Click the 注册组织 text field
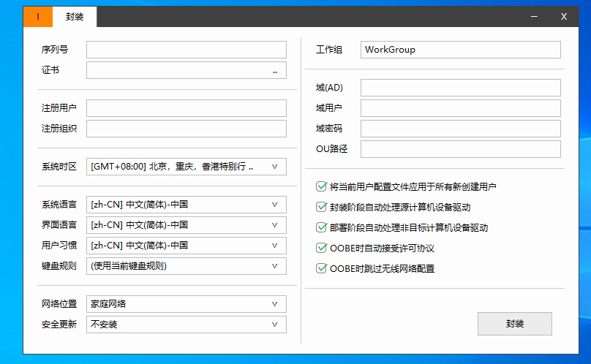The width and height of the screenshot is (591, 364). [186, 129]
